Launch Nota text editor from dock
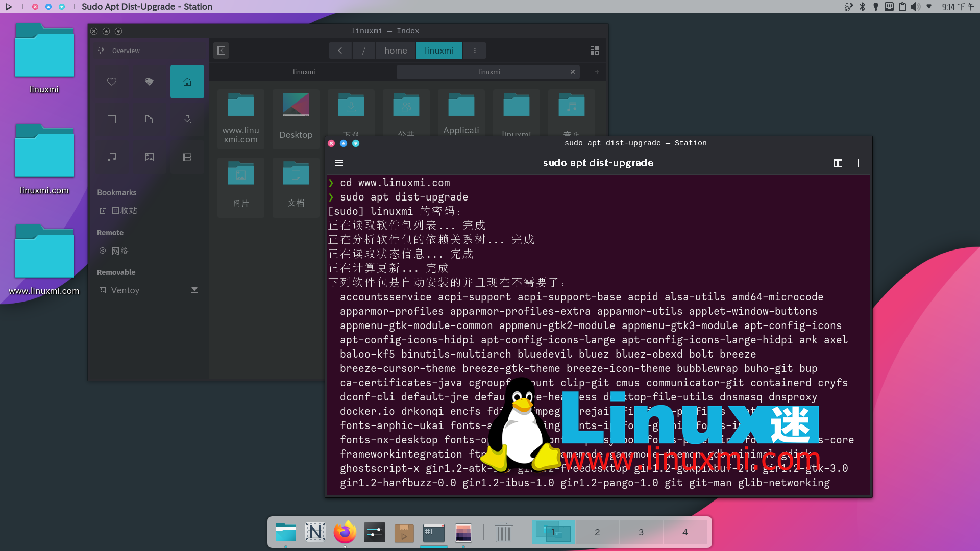The width and height of the screenshot is (980, 551). 315,533
